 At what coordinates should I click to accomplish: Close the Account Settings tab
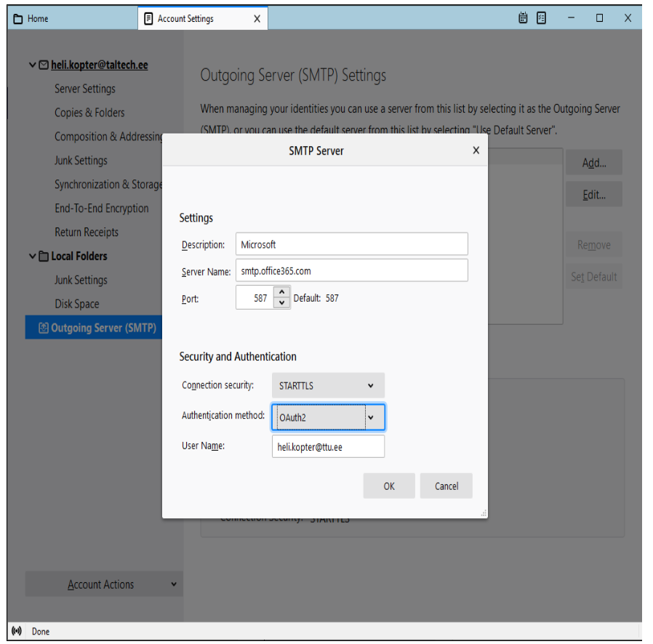pos(257,19)
